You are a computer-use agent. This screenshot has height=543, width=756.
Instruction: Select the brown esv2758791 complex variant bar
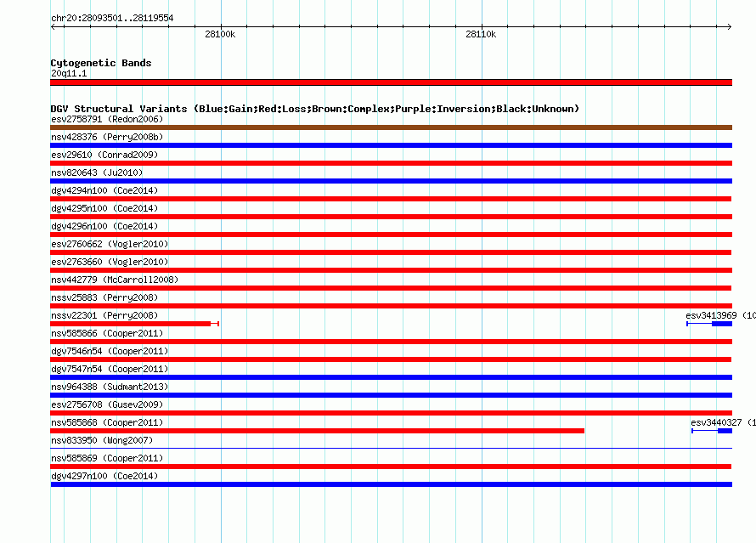tap(391, 127)
